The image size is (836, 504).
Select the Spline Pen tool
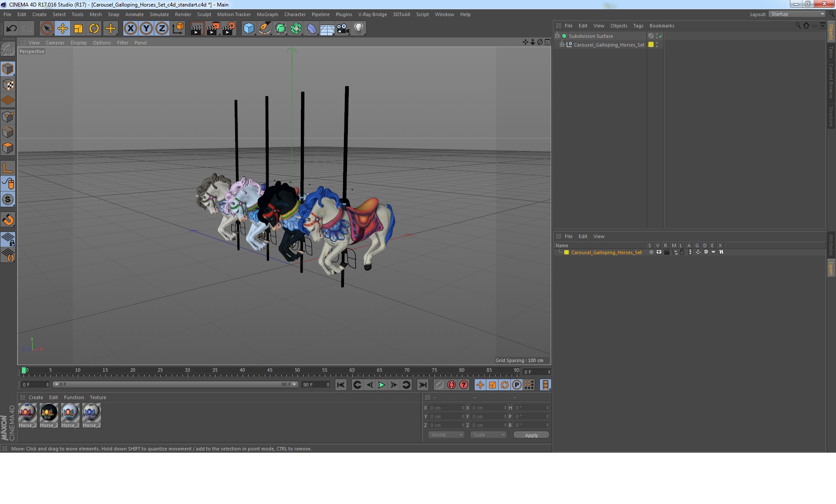point(264,29)
